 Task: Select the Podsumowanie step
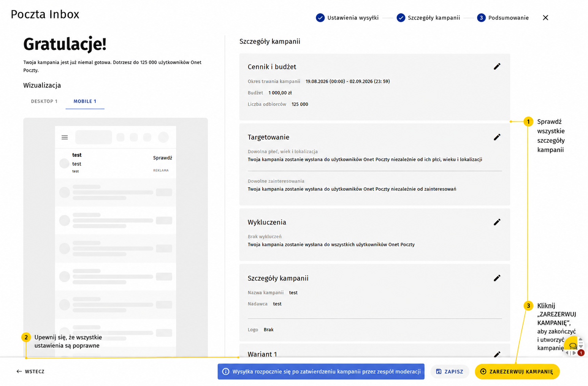pos(503,18)
